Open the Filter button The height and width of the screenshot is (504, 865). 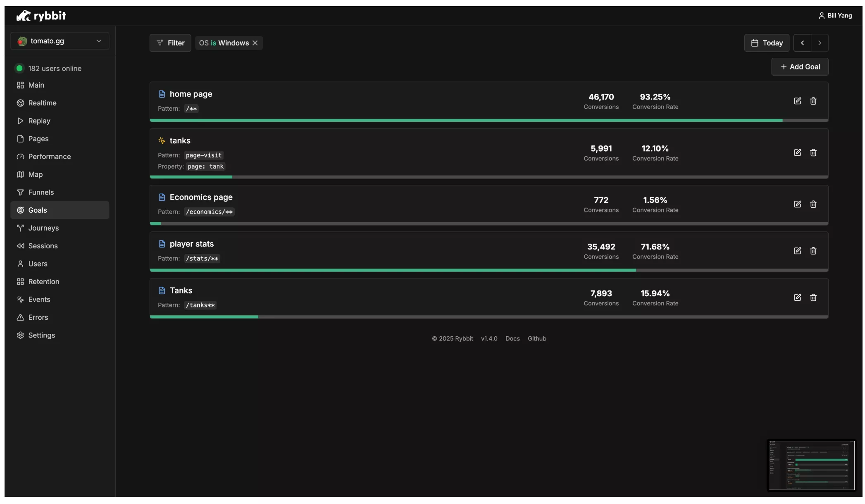pyautogui.click(x=170, y=43)
